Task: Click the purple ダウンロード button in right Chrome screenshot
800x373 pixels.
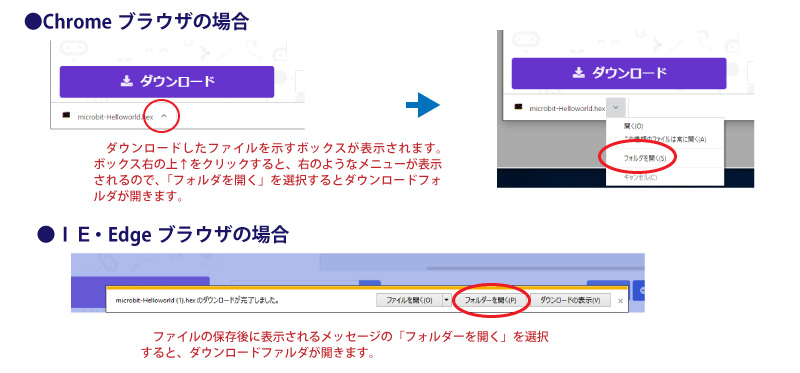Action: point(619,73)
